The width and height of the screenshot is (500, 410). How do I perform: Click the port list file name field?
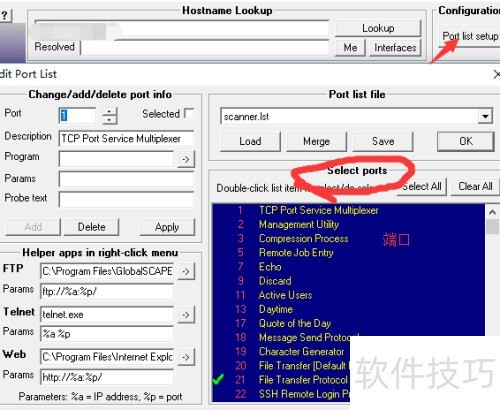[x=349, y=116]
